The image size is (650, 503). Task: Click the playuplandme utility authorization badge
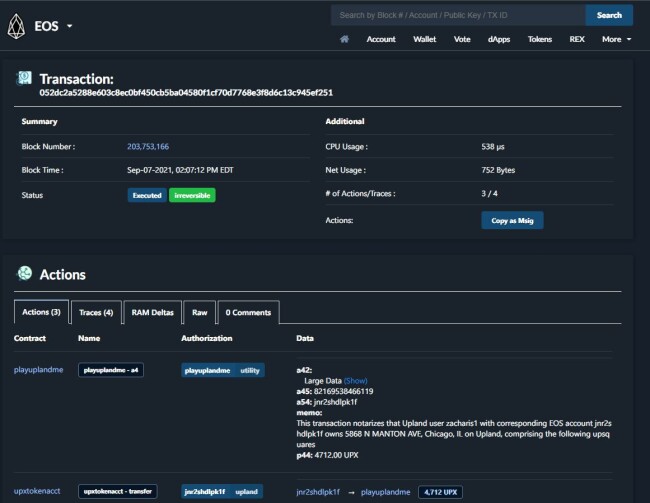223,370
